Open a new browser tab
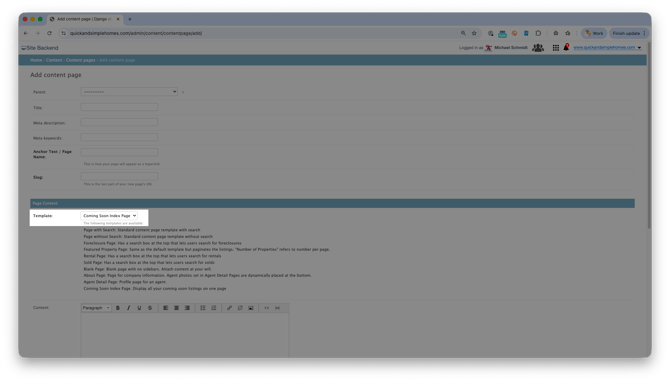This screenshot has width=670, height=382. point(130,19)
